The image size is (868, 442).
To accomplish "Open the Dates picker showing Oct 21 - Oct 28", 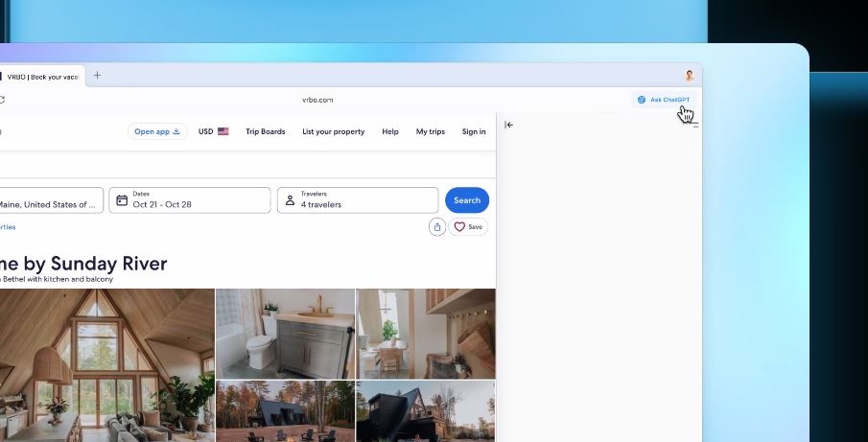I will pyautogui.click(x=190, y=199).
